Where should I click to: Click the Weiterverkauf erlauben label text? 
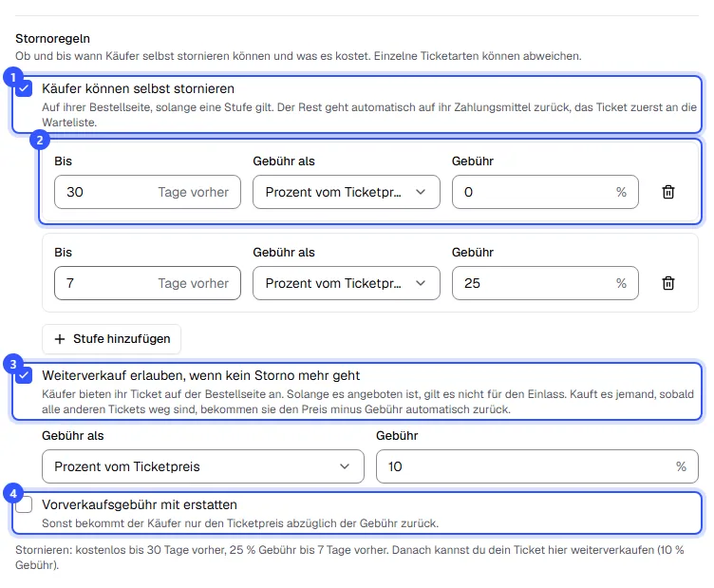201,375
